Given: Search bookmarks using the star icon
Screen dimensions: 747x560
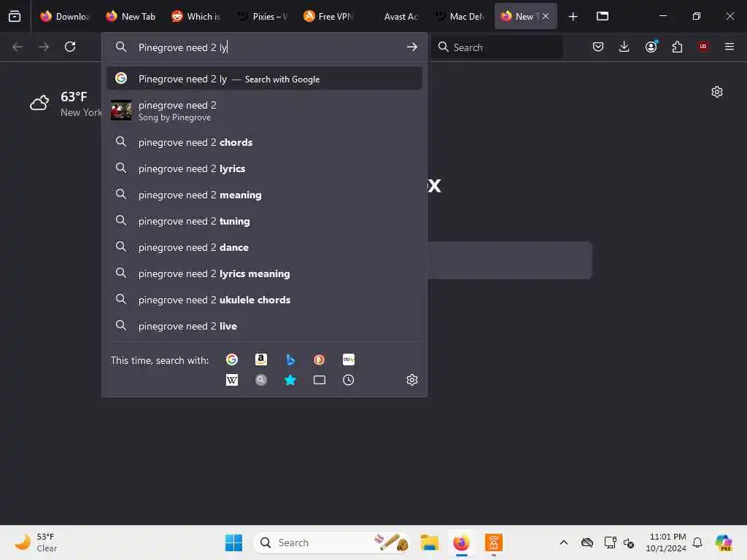Looking at the screenshot, I should (x=290, y=380).
